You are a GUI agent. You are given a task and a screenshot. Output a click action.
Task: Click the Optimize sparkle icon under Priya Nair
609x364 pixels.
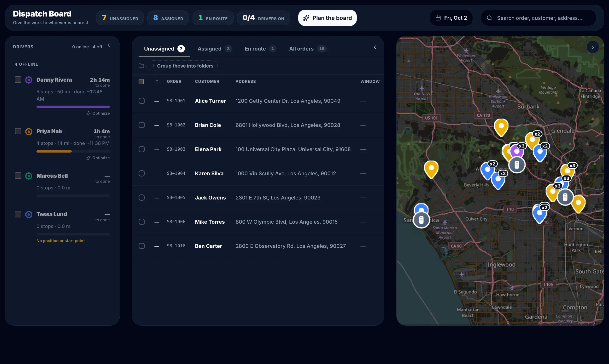coord(88,158)
